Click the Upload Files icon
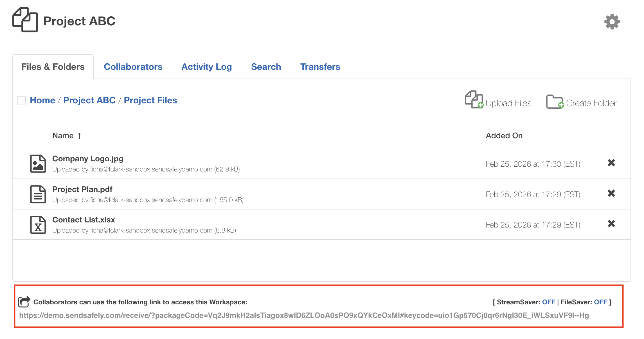The height and width of the screenshot is (339, 644). pos(474,99)
